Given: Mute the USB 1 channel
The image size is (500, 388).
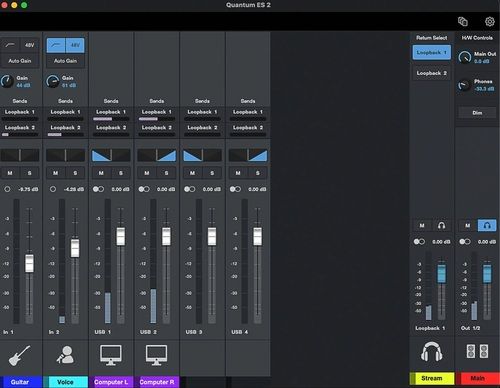Looking at the screenshot, I should [x=101, y=173].
